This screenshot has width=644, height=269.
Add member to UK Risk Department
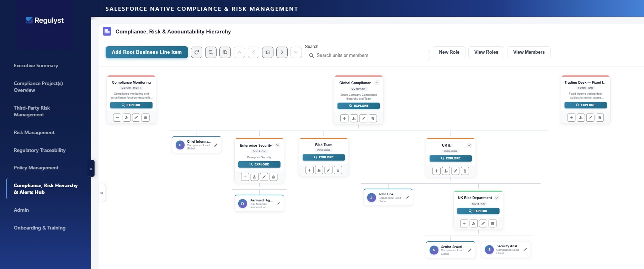473,223
